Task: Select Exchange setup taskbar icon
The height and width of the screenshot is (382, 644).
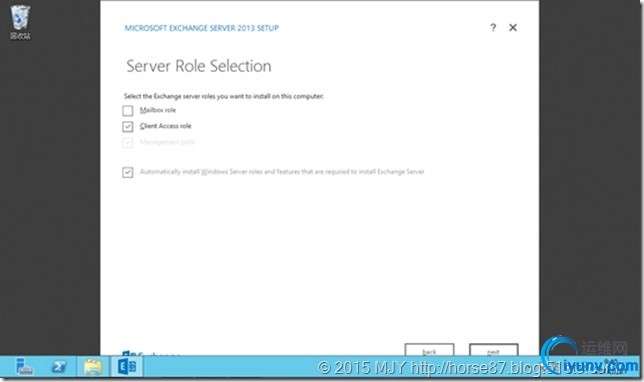Action: click(127, 366)
